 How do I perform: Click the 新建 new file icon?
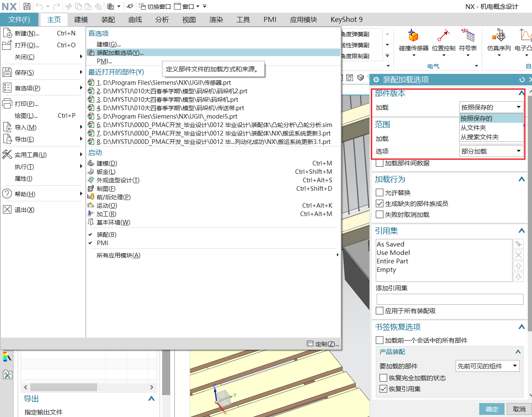(7, 33)
